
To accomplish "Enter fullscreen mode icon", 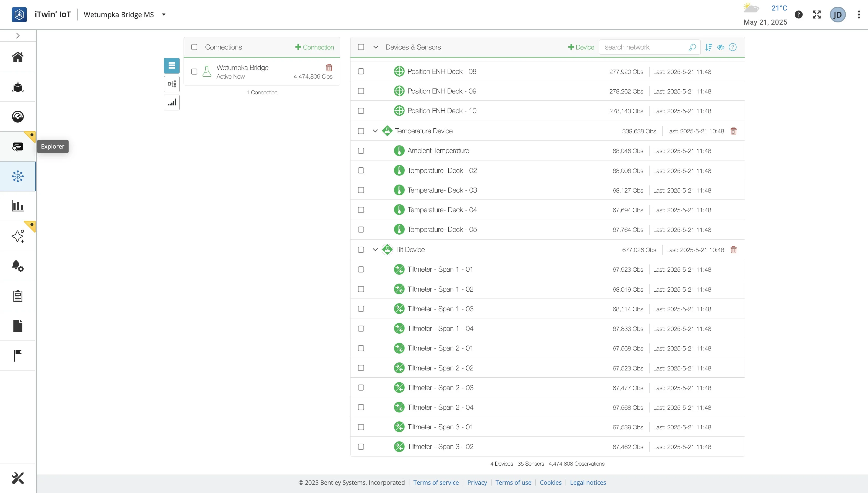I will click(x=817, y=15).
